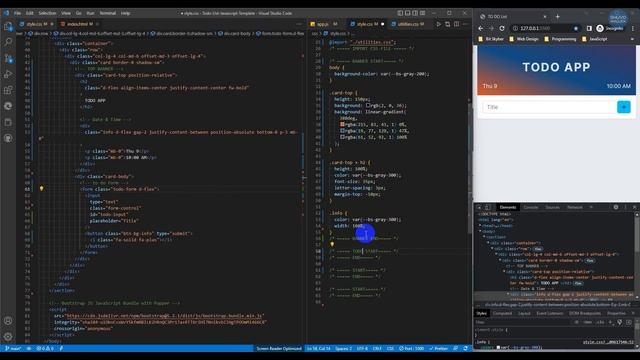Collapse the card-top position-relative node in DevTools
Image resolution: width=640 pixels, height=360 pixels.
click(x=504, y=271)
